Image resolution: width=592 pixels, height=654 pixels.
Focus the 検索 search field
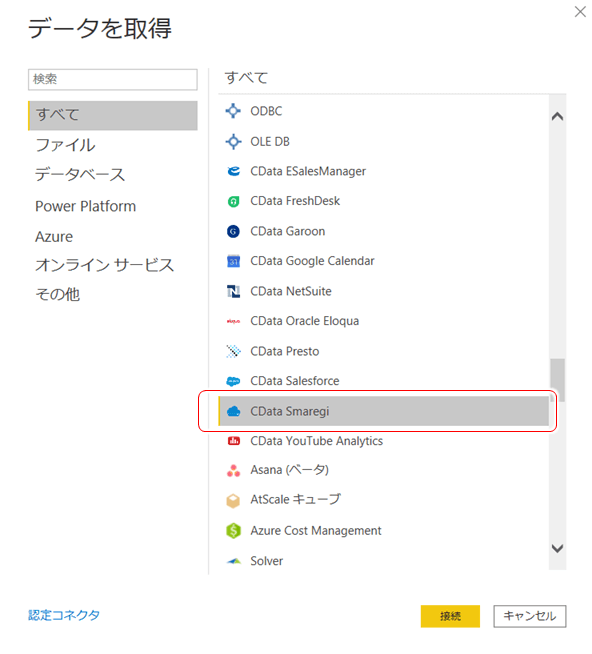(113, 79)
